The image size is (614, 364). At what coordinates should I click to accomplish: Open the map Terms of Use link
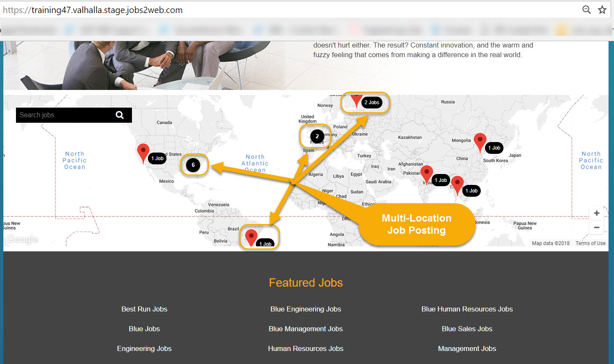click(x=590, y=243)
